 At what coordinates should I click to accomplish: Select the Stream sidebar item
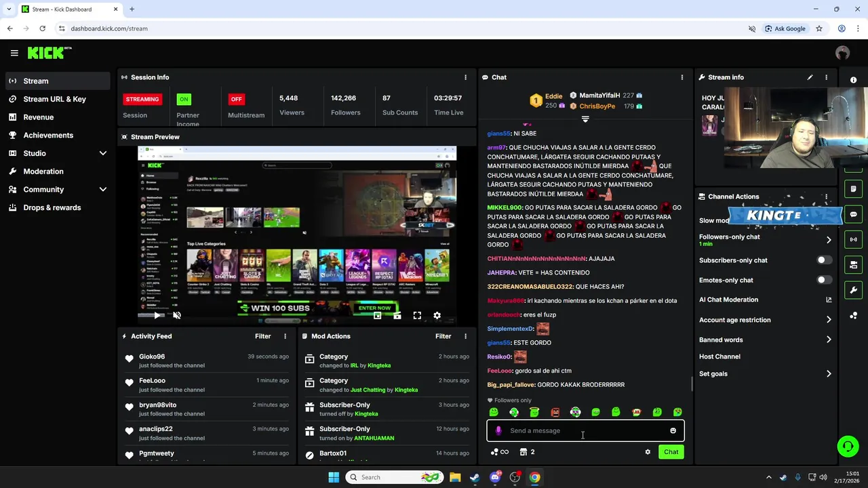click(58, 81)
